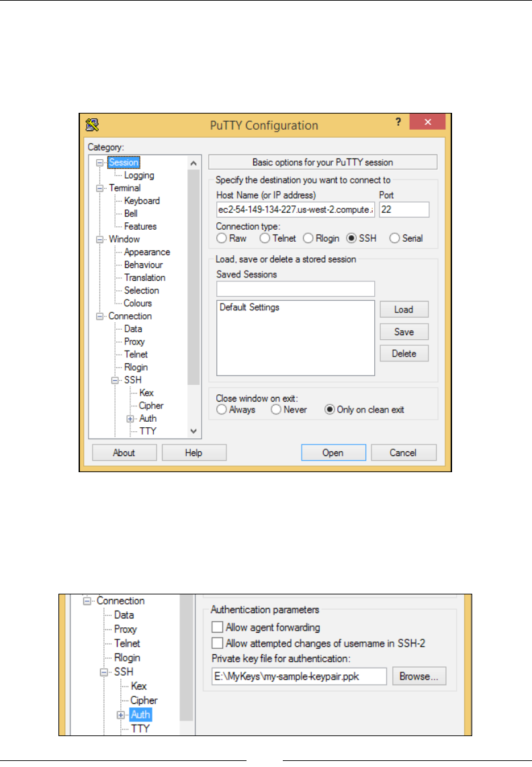Click the private key file path field
Image resolution: width=532 pixels, height=767 pixels.
pyautogui.click(x=299, y=676)
